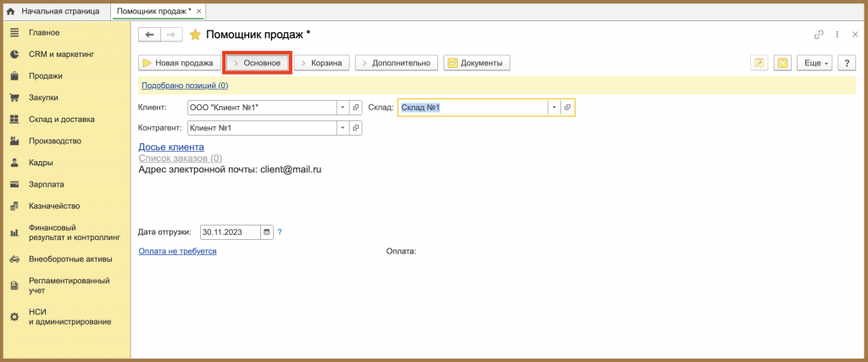Click the Регламентированный учет document icon
This screenshot has height=362, width=868.
tap(14, 286)
